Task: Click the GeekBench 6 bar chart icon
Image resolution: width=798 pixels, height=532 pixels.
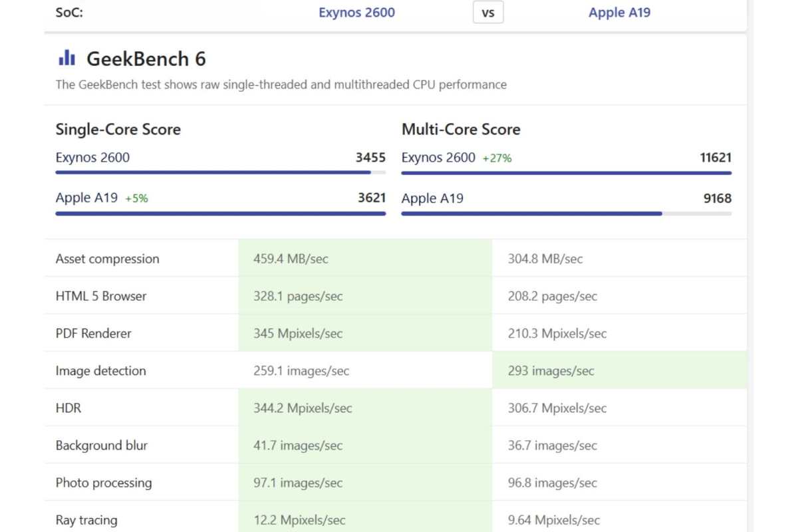Action: (66, 59)
